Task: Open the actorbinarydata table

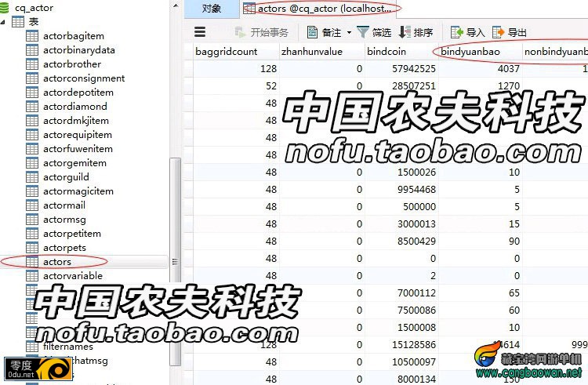Action: (78, 50)
